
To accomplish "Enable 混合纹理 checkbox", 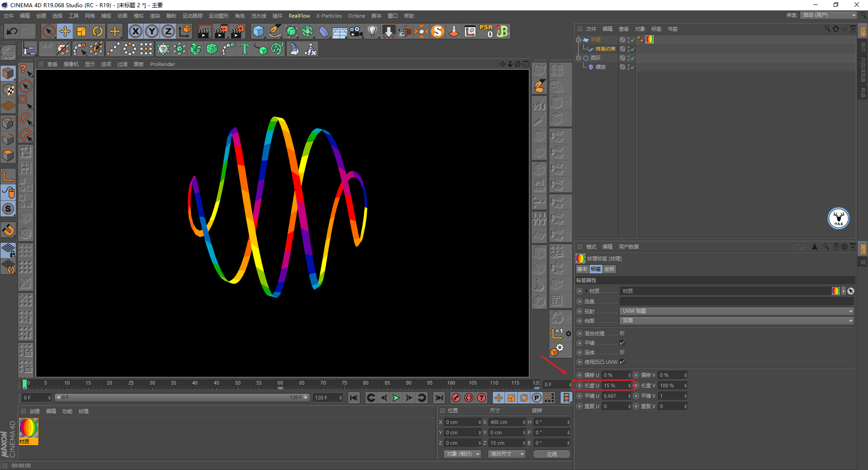I will (x=622, y=333).
